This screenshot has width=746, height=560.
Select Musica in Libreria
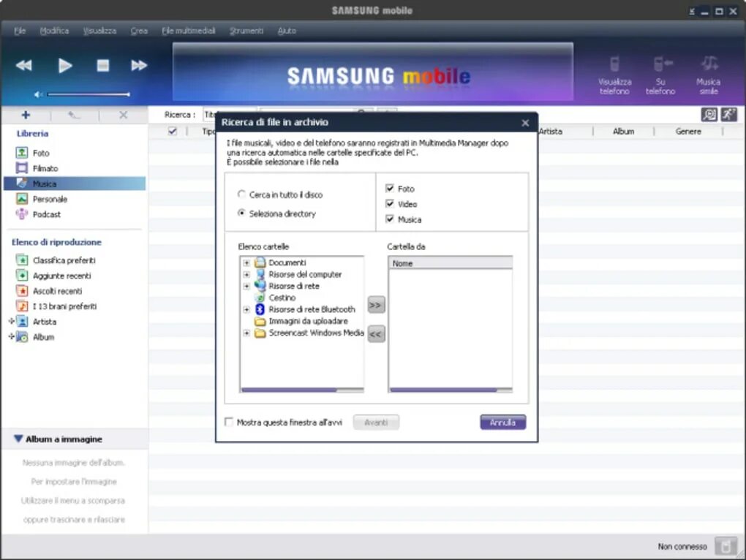pyautogui.click(x=75, y=183)
